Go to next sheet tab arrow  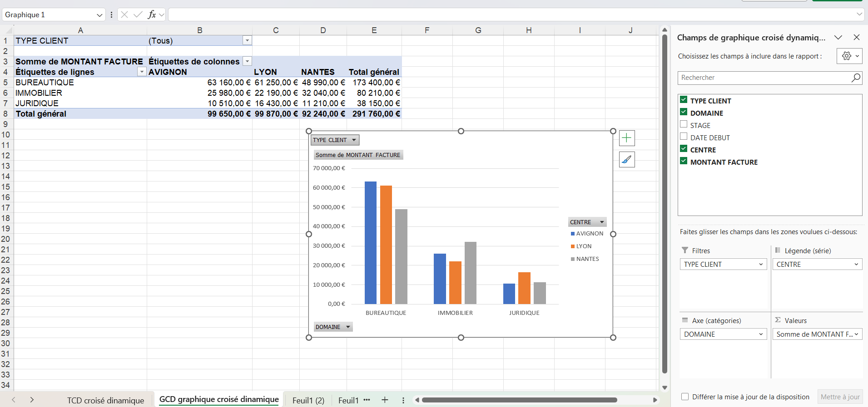tap(32, 400)
